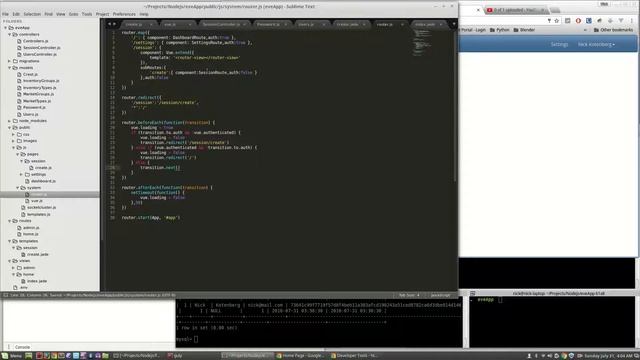Expand the images folder
The height and width of the screenshot is (360, 640).
click(13, 141)
